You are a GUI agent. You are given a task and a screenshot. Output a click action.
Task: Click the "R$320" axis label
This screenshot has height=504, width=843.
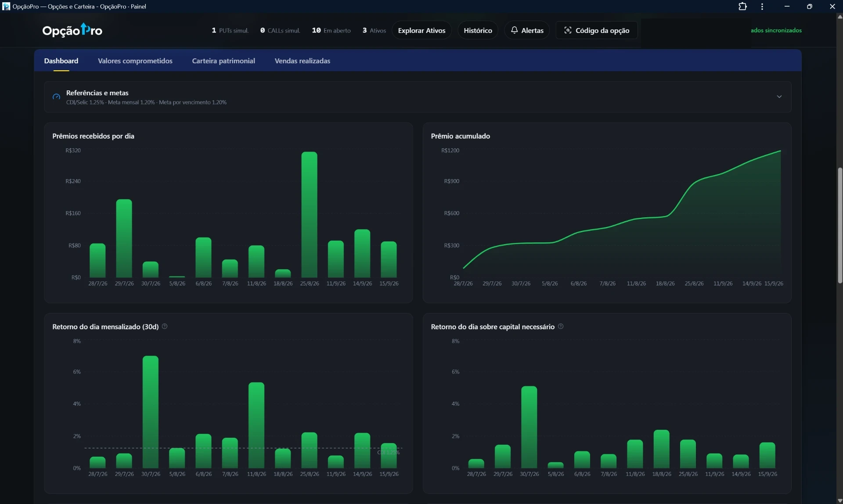pos(73,151)
